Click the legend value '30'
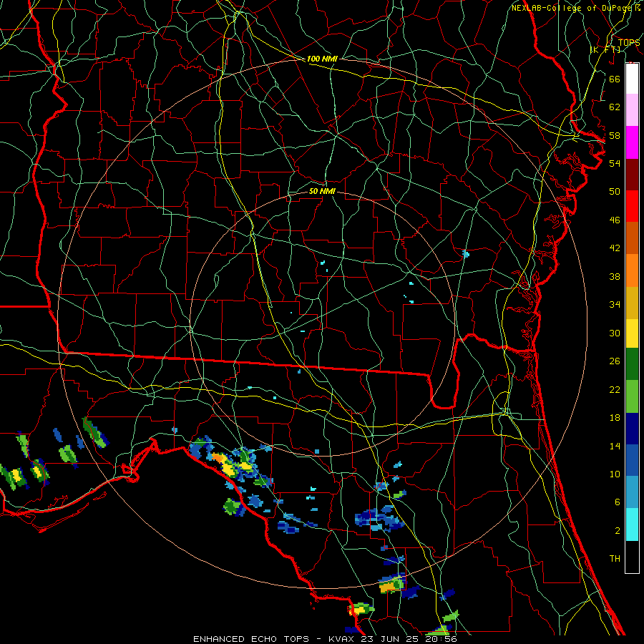The image size is (644, 644). point(615,333)
